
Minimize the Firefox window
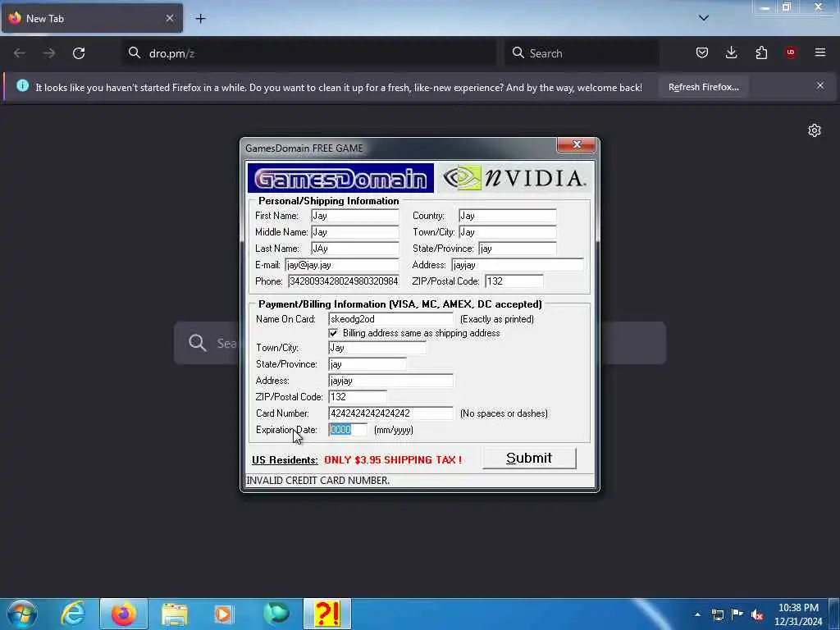point(765,7)
